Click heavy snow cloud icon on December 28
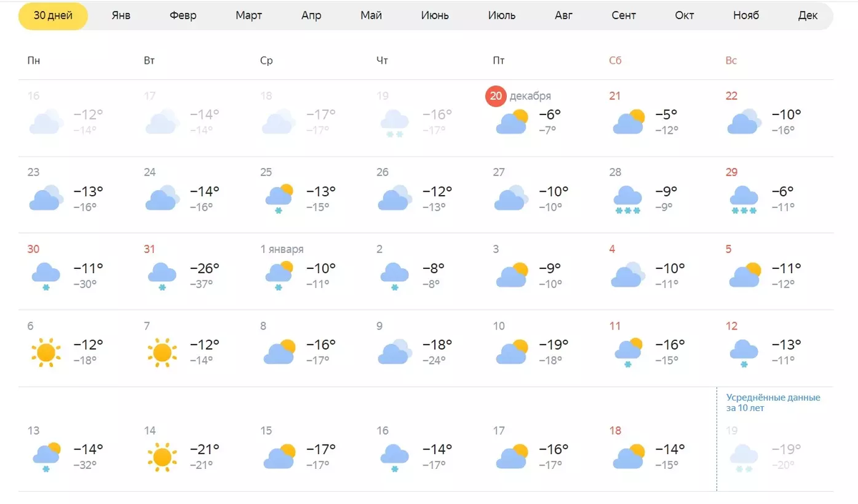858x504 pixels. pos(627,199)
